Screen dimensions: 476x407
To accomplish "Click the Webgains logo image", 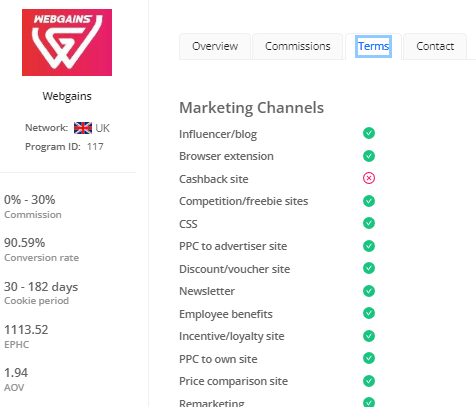I will (x=67, y=42).
